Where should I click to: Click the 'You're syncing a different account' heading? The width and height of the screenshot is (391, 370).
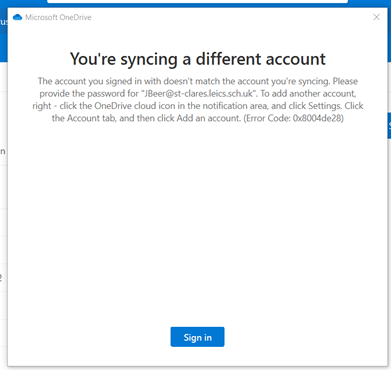click(x=198, y=59)
